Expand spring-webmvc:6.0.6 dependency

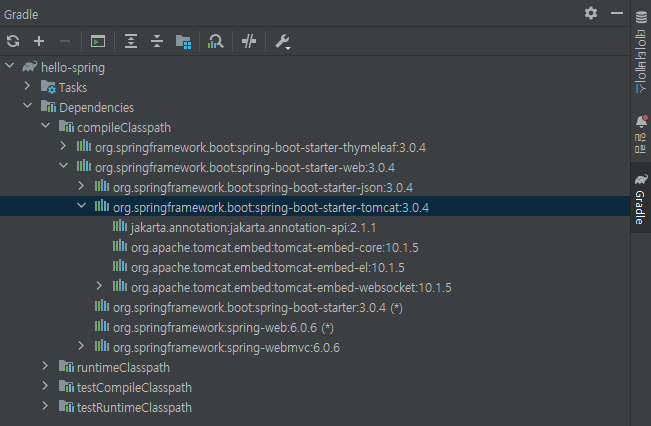click(x=81, y=345)
